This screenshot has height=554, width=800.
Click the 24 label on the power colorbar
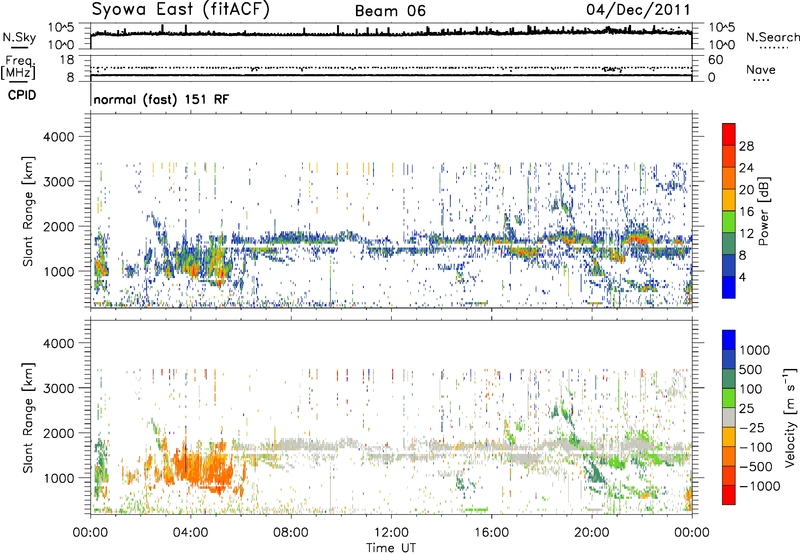746,168
